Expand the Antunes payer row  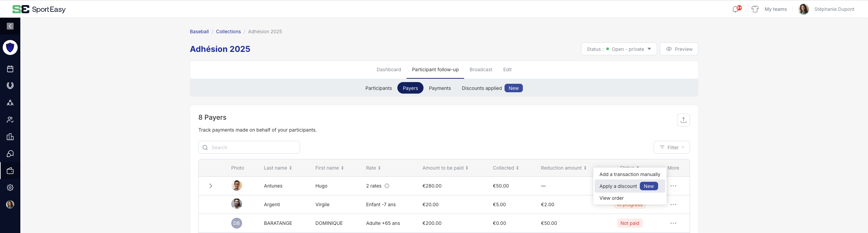pos(211,186)
